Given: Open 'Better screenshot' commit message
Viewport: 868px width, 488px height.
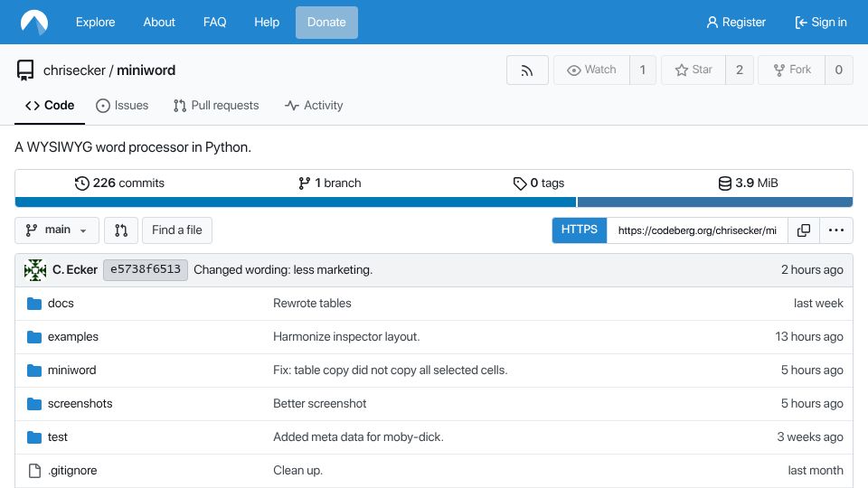Looking at the screenshot, I should pyautogui.click(x=320, y=404).
